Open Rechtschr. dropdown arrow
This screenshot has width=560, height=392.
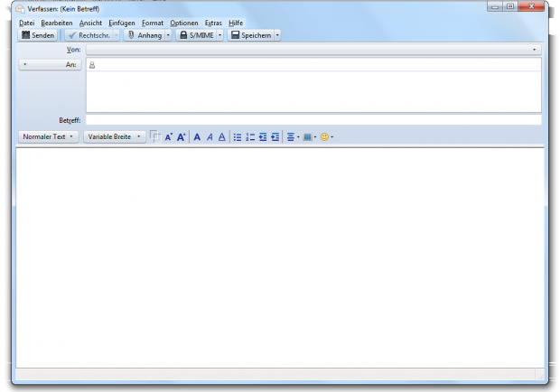pos(117,35)
